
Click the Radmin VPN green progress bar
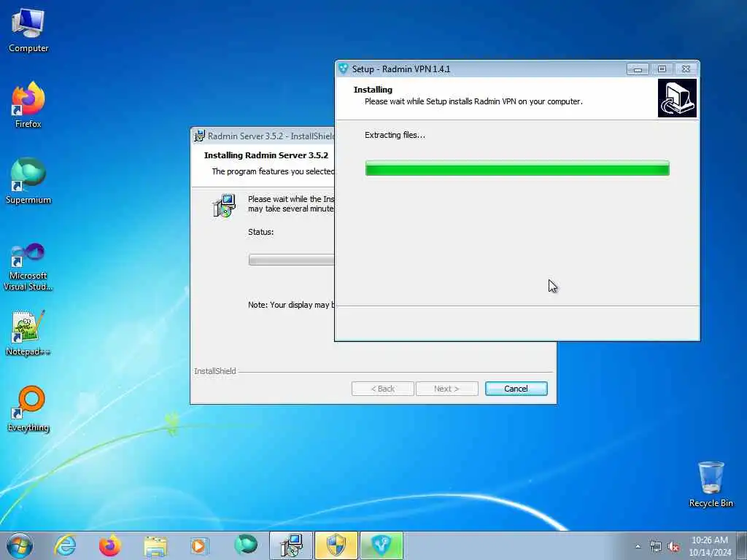tap(517, 168)
